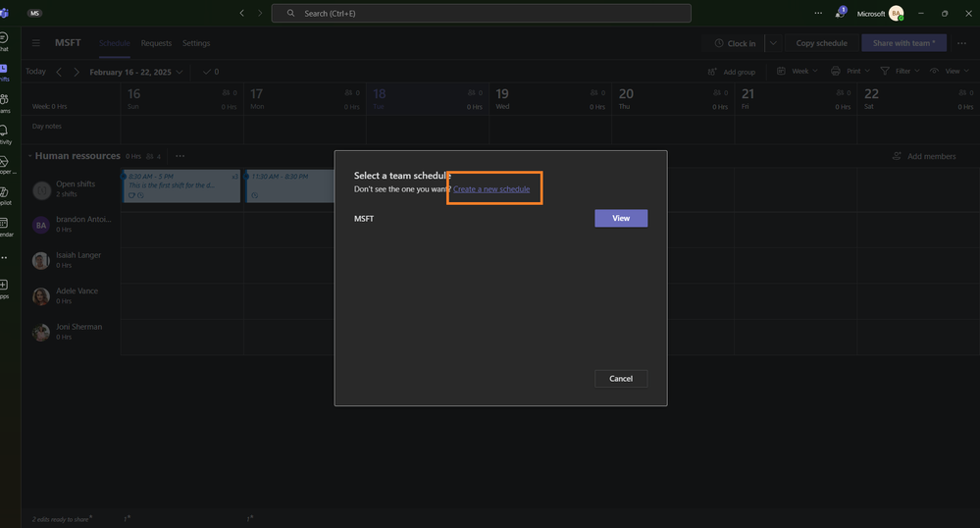Select Open shifts row
This screenshot has height=528, width=980.
70,188
